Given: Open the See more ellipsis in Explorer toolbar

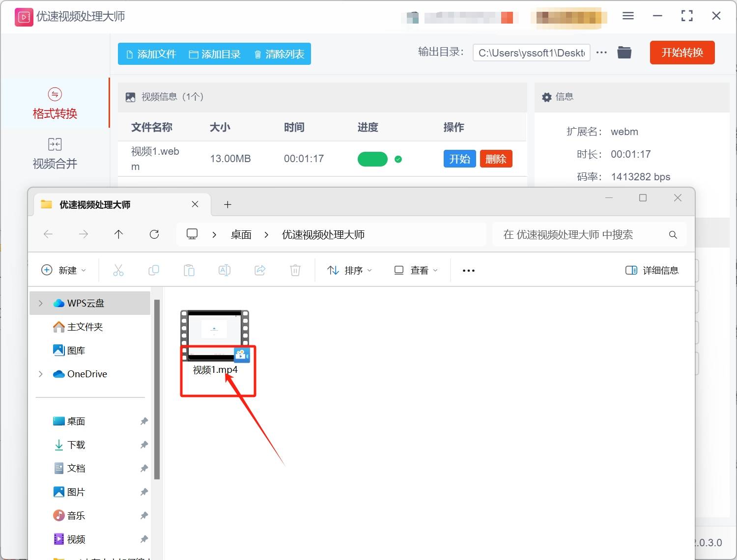Looking at the screenshot, I should coord(469,271).
